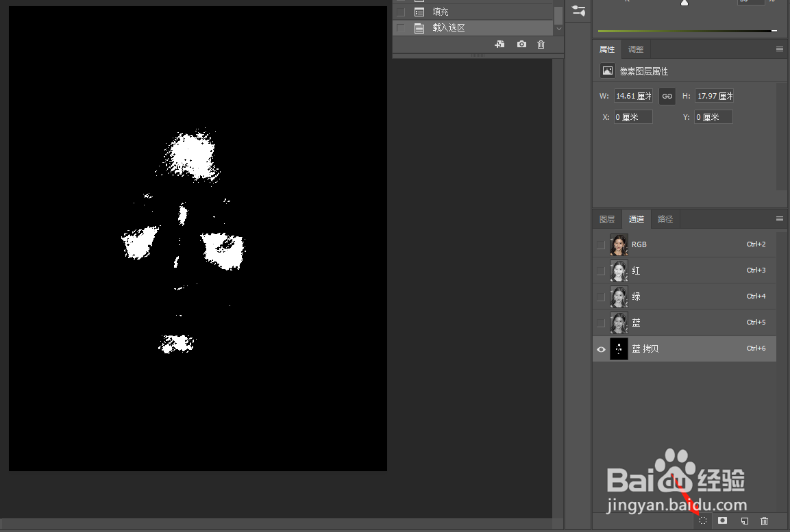Image resolution: width=790 pixels, height=532 pixels.
Task: Save selection as channel icon
Action: point(722,520)
